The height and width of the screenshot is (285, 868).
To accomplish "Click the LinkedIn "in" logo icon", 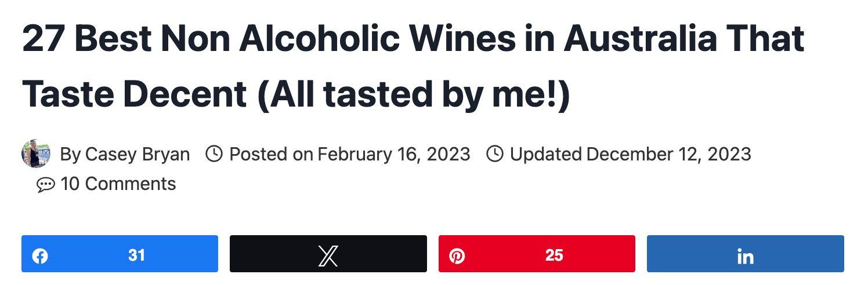I will (x=746, y=255).
